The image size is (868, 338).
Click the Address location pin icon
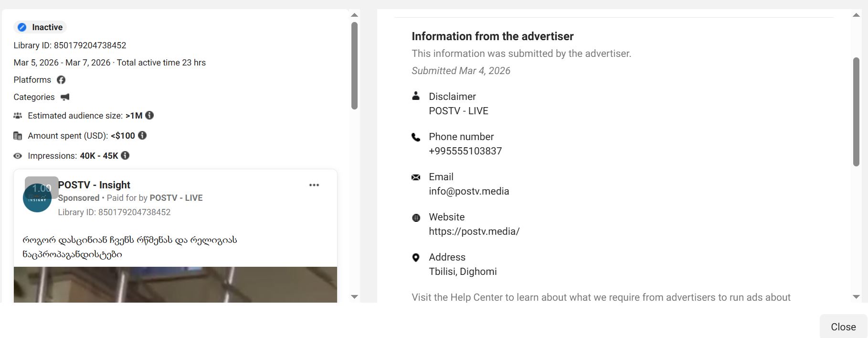[x=416, y=258]
